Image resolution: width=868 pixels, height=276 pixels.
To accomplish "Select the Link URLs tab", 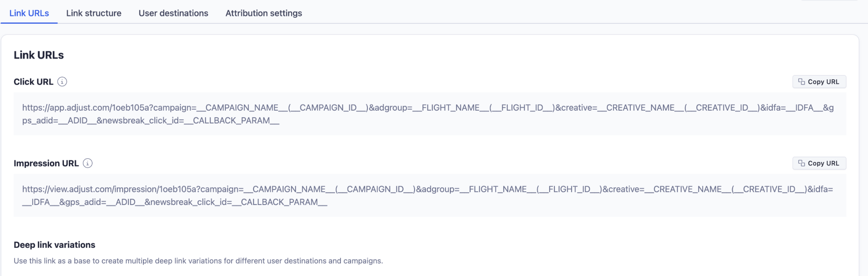I will pyautogui.click(x=29, y=13).
